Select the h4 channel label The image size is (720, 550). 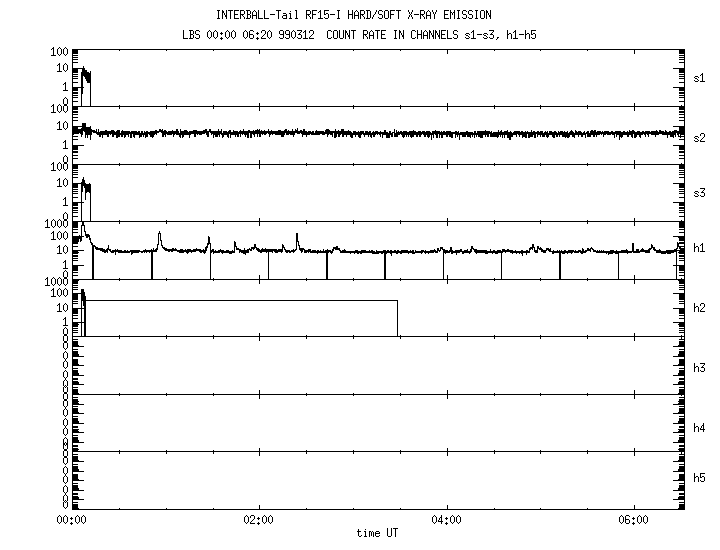click(x=700, y=428)
